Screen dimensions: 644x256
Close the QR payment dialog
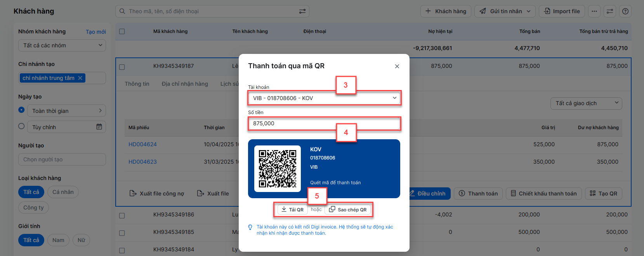pos(397,66)
